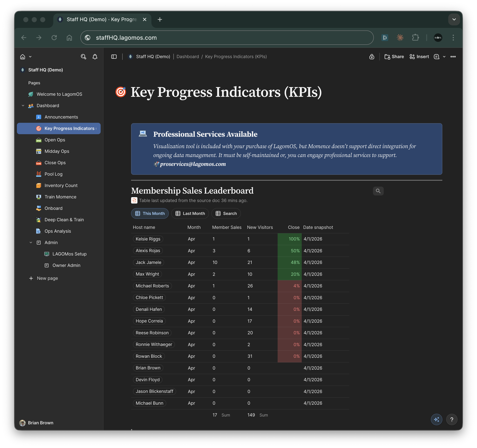This screenshot has height=448, width=477.
Task: Open the AI sparkle assistant button
Action: [x=436, y=419]
